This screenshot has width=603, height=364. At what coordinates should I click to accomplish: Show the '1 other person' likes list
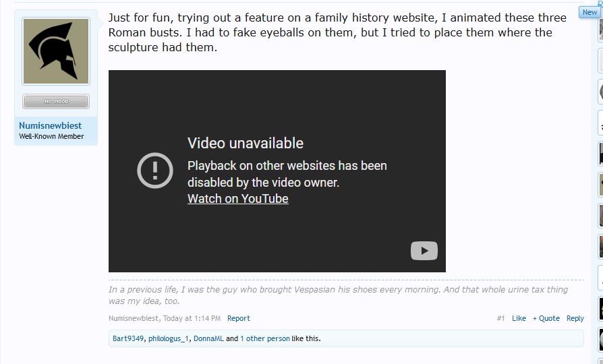click(264, 338)
